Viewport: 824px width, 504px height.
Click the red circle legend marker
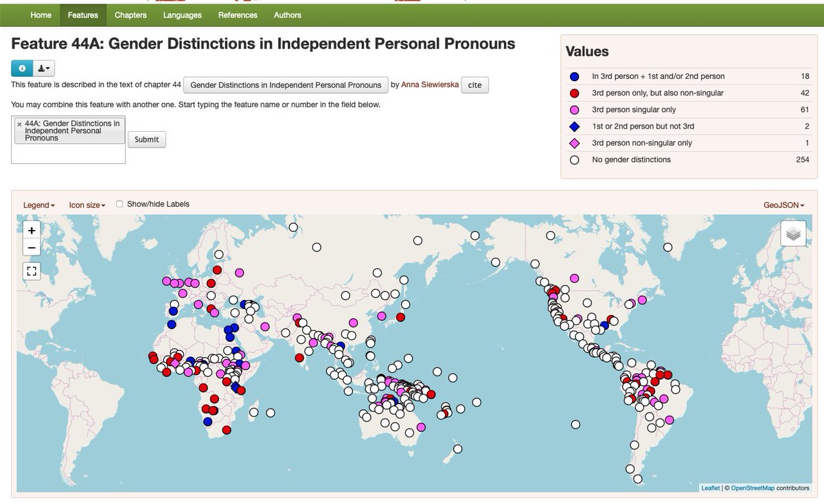576,93
